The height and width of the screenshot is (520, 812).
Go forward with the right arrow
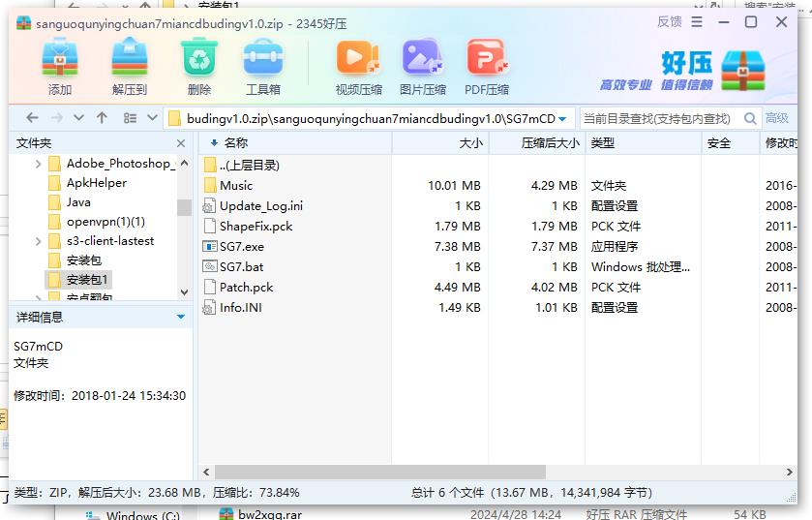(57, 118)
